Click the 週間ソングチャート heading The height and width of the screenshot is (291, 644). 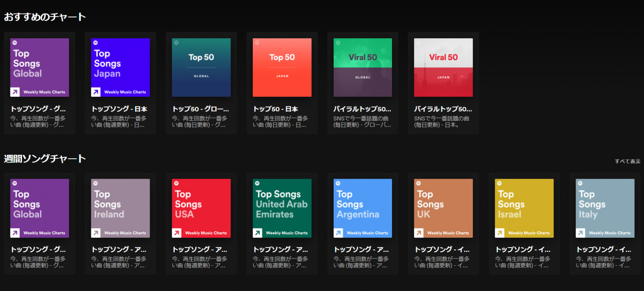click(45, 158)
